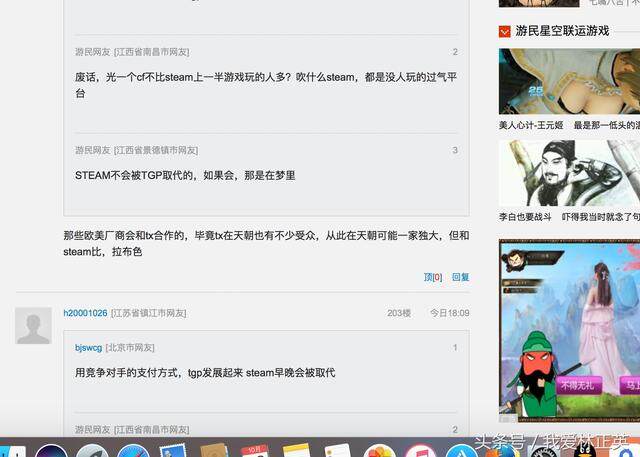Click the 游民星空联运游戏 heading
640x457 pixels.
click(x=562, y=31)
